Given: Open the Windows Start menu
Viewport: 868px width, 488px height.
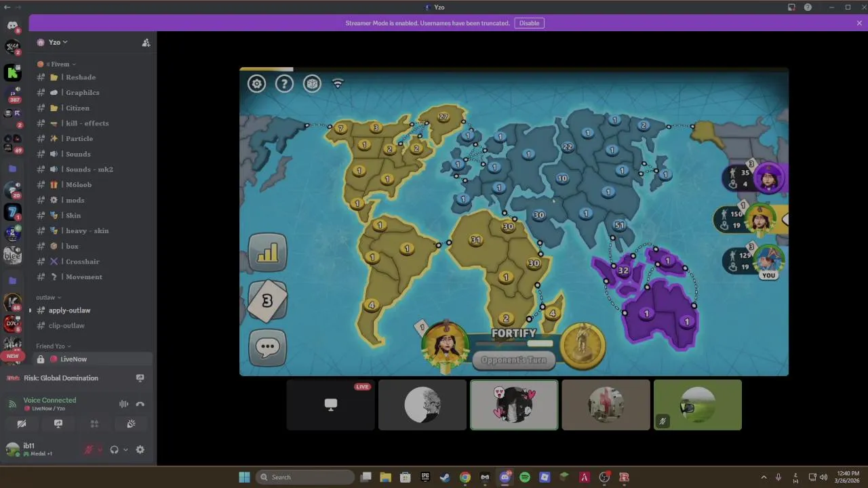Looking at the screenshot, I should pos(244,477).
